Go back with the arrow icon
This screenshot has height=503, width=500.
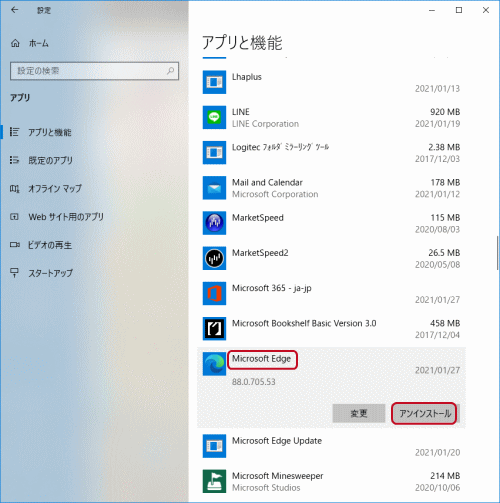pos(14,10)
